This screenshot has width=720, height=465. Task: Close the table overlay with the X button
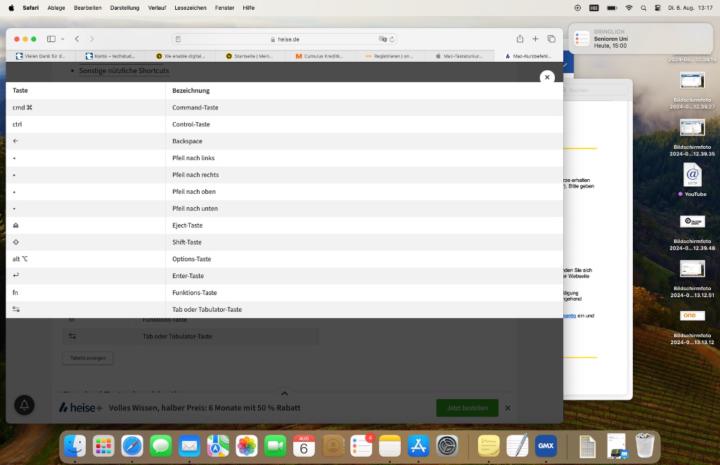[x=547, y=77]
